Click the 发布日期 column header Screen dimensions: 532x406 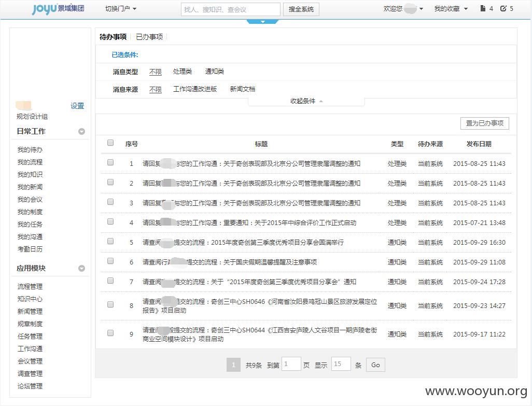(x=479, y=144)
